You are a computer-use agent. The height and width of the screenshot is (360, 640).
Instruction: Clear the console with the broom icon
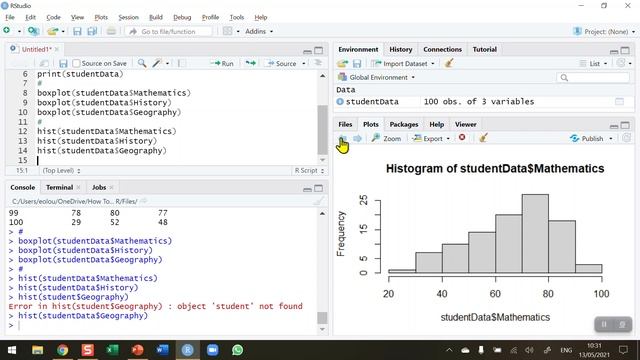tap(318, 201)
